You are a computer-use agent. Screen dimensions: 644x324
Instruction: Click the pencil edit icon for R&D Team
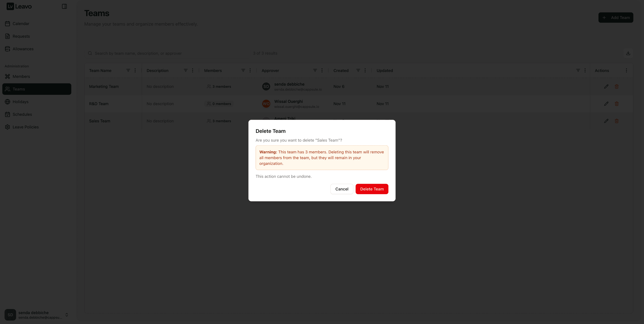point(606,104)
